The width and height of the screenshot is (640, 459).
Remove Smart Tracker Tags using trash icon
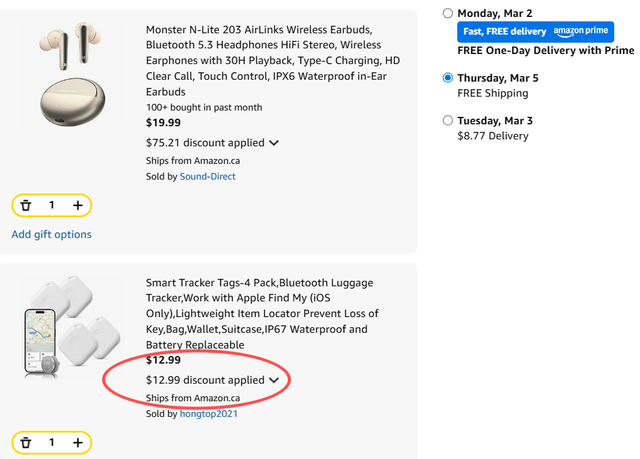[x=26, y=442]
